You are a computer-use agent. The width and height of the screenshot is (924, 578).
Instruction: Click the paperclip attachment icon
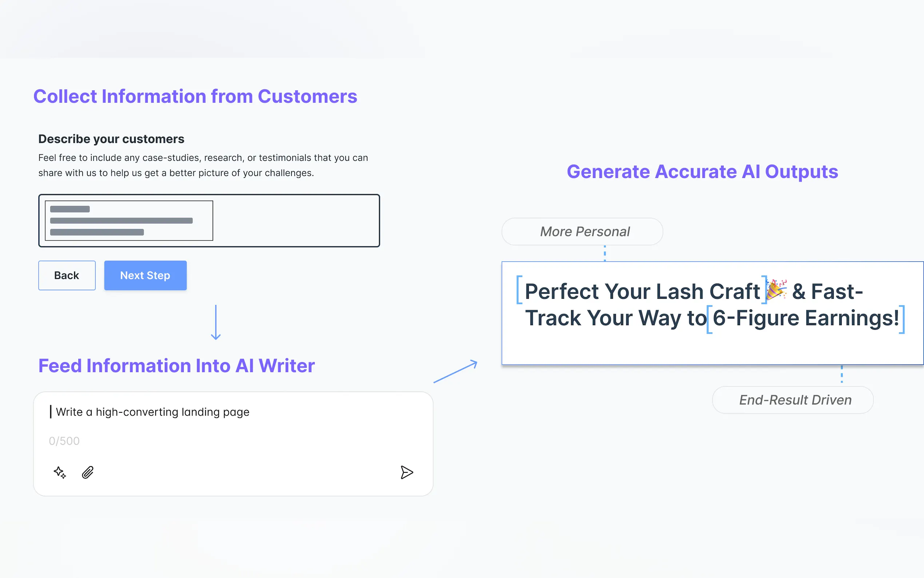[87, 472]
